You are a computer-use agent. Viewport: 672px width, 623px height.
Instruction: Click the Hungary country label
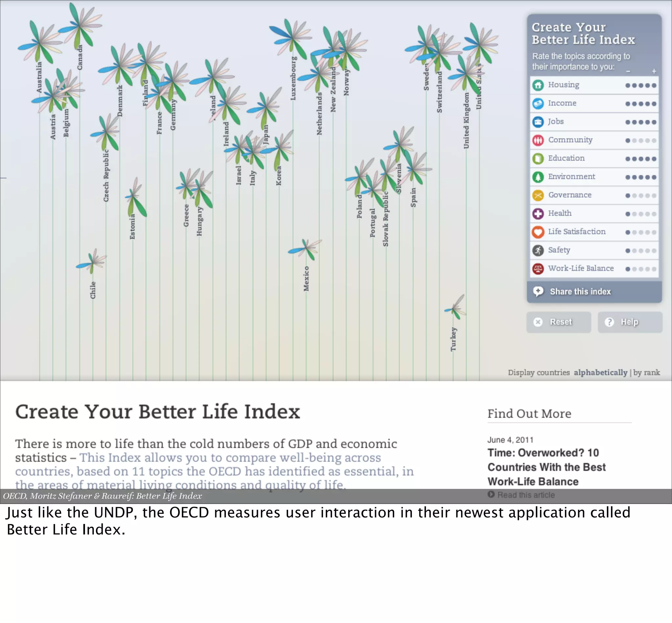point(199,221)
